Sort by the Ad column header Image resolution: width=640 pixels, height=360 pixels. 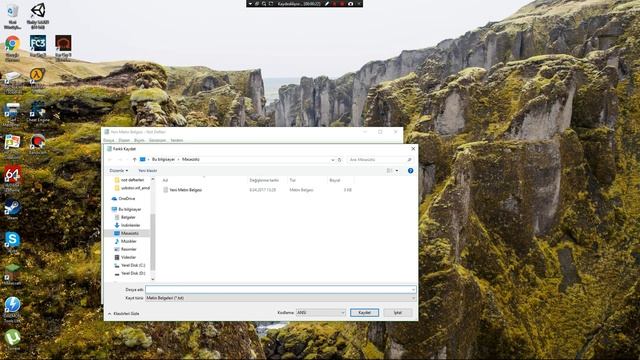point(165,180)
